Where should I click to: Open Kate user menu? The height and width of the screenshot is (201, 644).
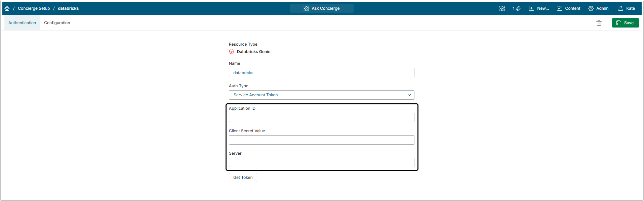coord(627,8)
